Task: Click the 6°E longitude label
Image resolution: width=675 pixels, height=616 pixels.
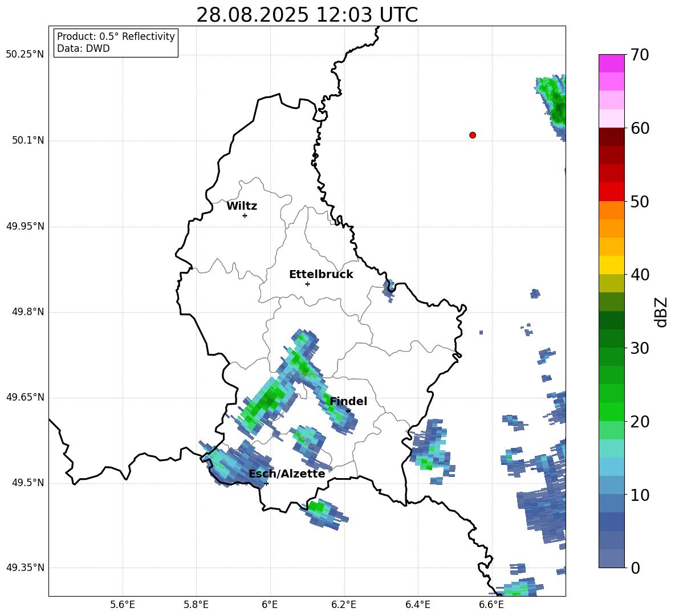Action: (x=270, y=605)
